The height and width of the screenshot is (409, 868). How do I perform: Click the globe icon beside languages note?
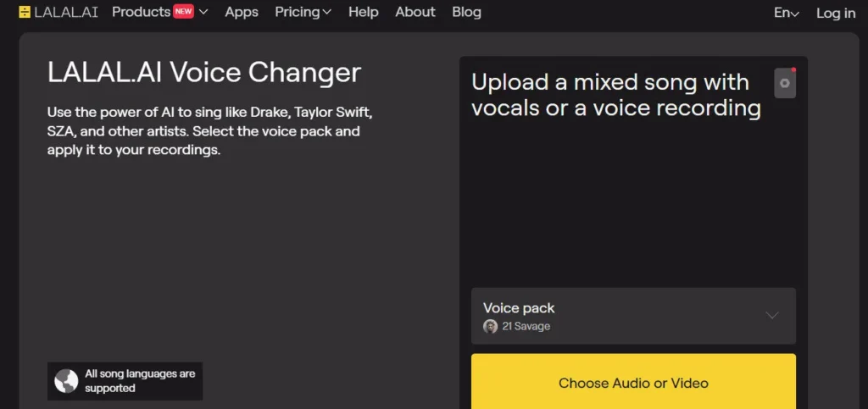66,381
